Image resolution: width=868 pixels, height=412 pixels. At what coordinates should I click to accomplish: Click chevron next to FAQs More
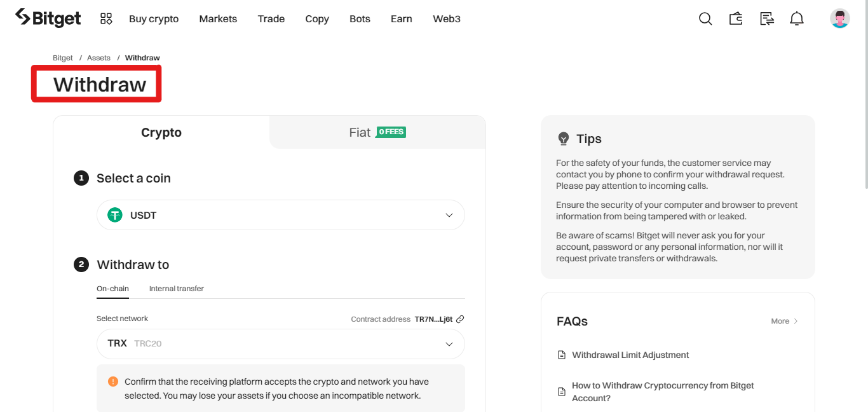(796, 321)
